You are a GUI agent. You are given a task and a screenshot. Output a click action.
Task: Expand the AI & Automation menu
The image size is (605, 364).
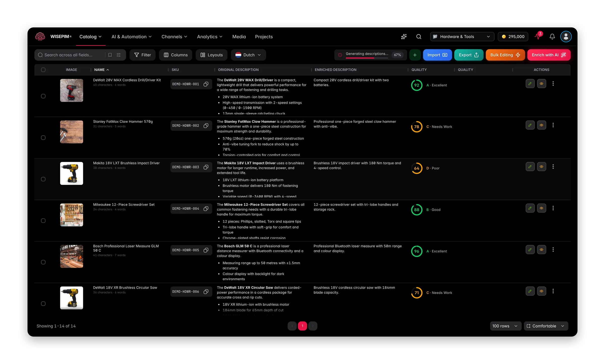click(x=132, y=37)
